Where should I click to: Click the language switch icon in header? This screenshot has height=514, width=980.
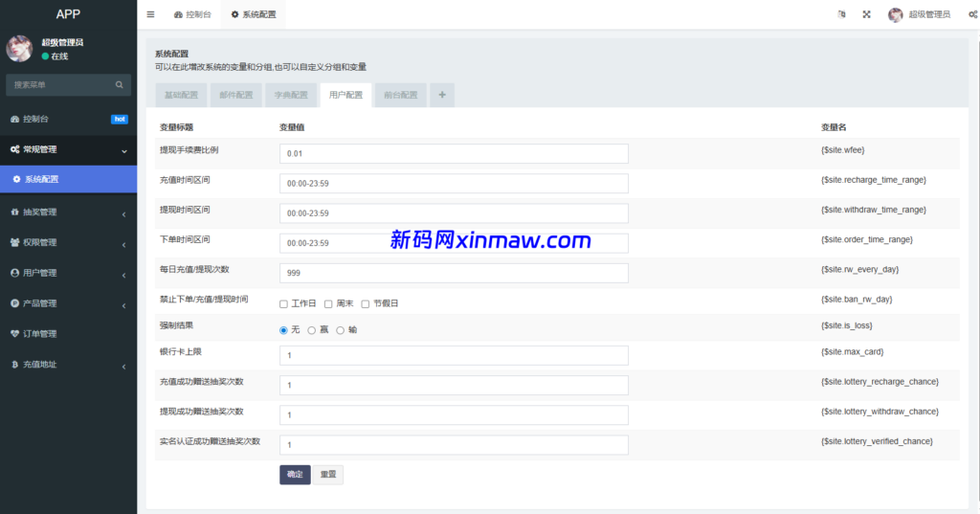[842, 14]
